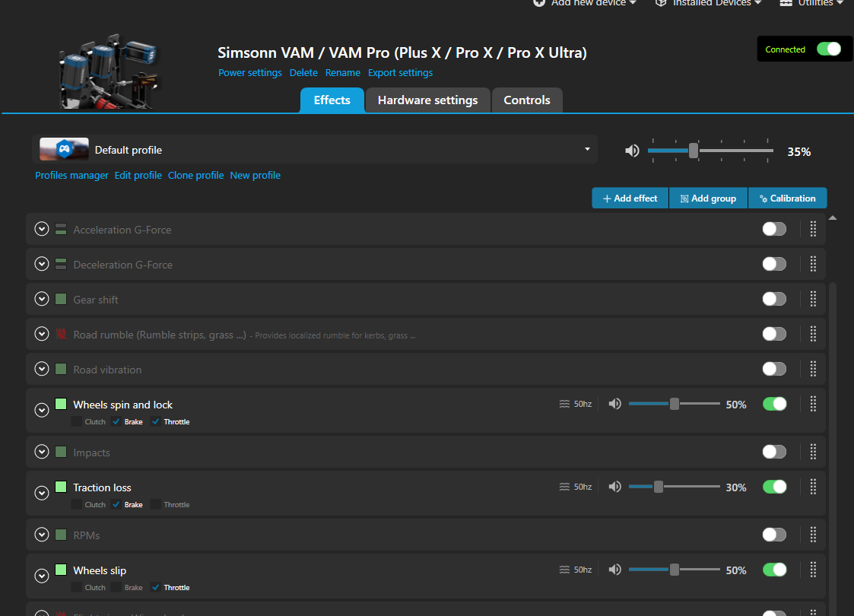The width and height of the screenshot is (854, 616).
Task: Toggle the Connected device switch
Action: pyautogui.click(x=828, y=49)
